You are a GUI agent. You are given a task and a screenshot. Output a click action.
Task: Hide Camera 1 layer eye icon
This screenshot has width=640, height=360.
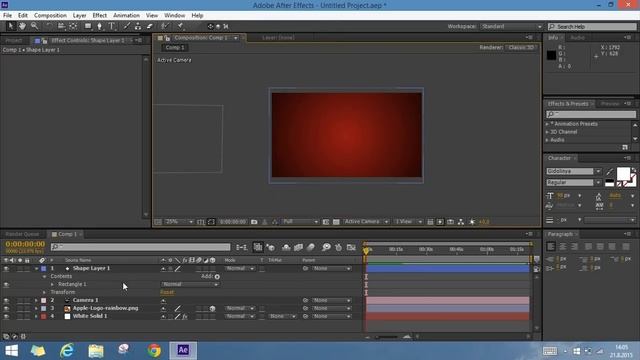tap(6, 300)
